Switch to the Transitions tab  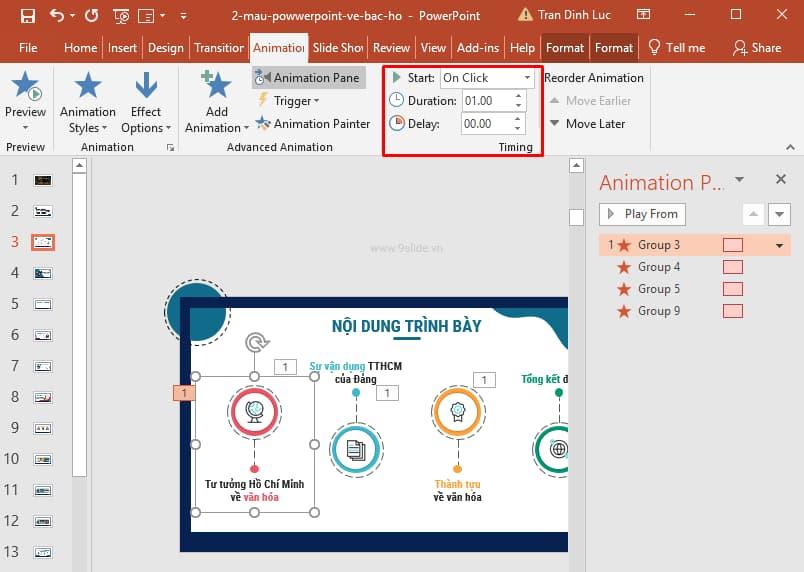click(219, 48)
